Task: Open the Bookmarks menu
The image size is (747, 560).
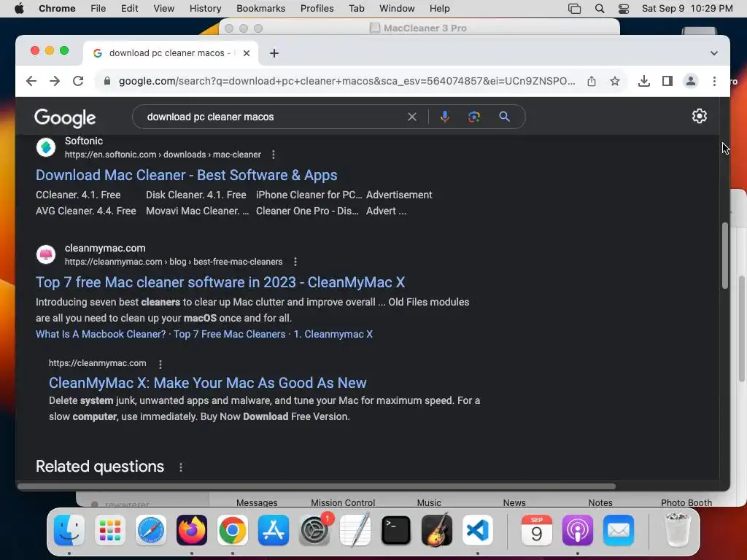Action: pyautogui.click(x=260, y=9)
